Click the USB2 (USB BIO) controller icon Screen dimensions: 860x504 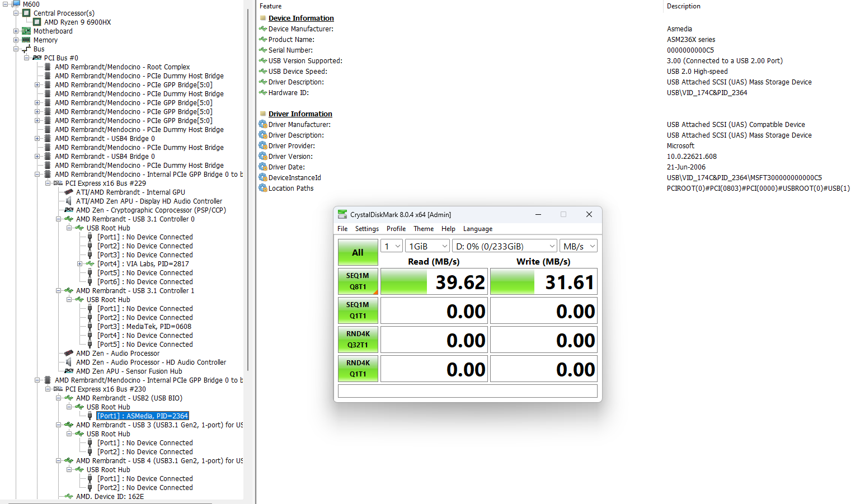tap(69, 398)
